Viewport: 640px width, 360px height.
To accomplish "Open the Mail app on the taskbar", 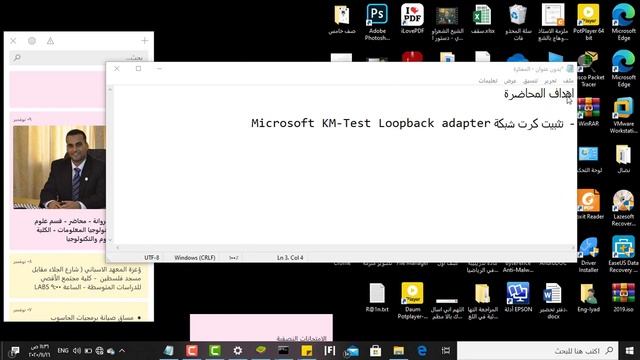I will click(352, 351).
